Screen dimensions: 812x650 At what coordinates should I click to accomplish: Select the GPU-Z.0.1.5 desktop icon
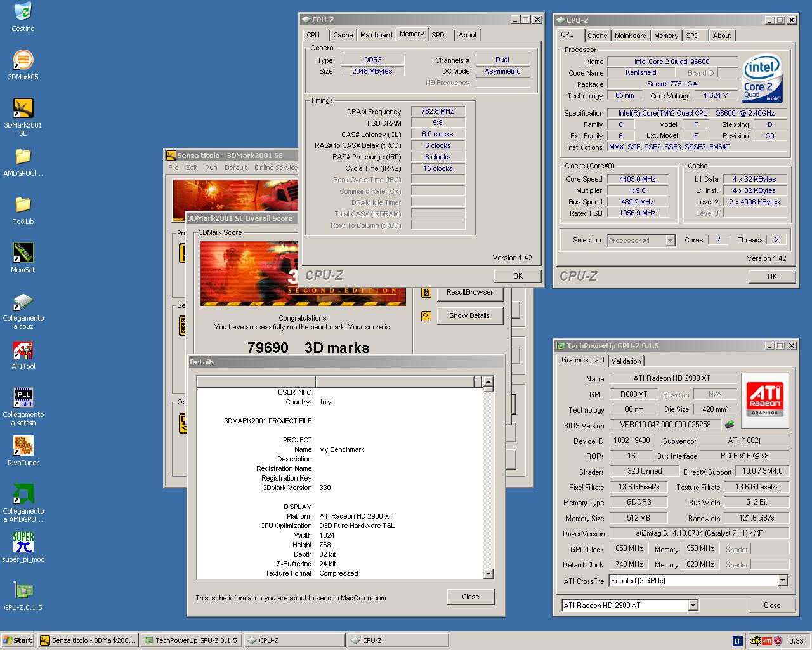pyautogui.click(x=23, y=595)
